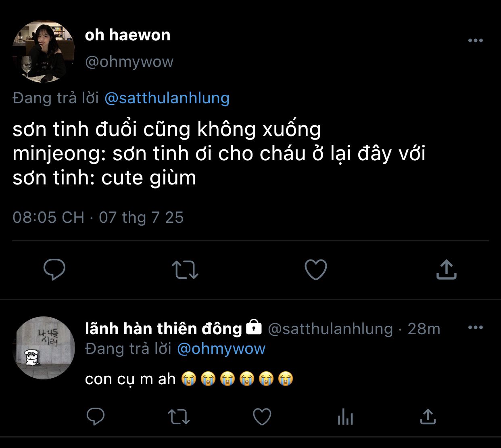Reply to lãnh hàn thiên đông's tweet
Viewport: 501px width, 448px height.
click(96, 417)
